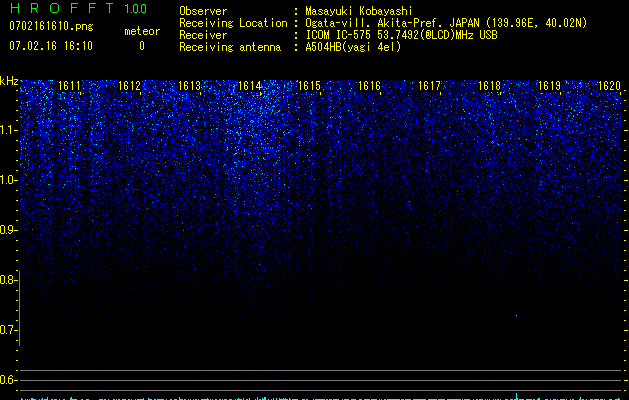The width and height of the screenshot is (629, 400).
Task: Click the Receiver label
Action: (203, 35)
